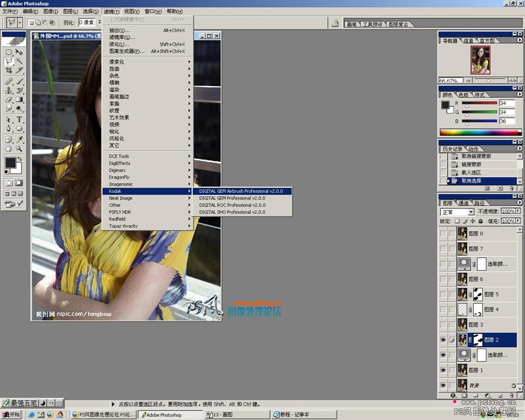Click the new layer icon in Layers panel
The image size is (525, 420).
click(500, 395)
